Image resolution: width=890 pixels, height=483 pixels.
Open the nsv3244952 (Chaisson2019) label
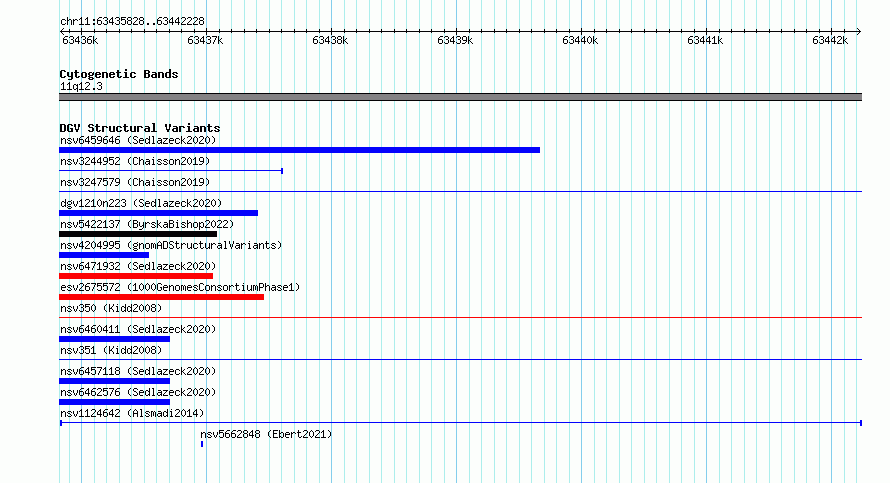[x=135, y=161]
